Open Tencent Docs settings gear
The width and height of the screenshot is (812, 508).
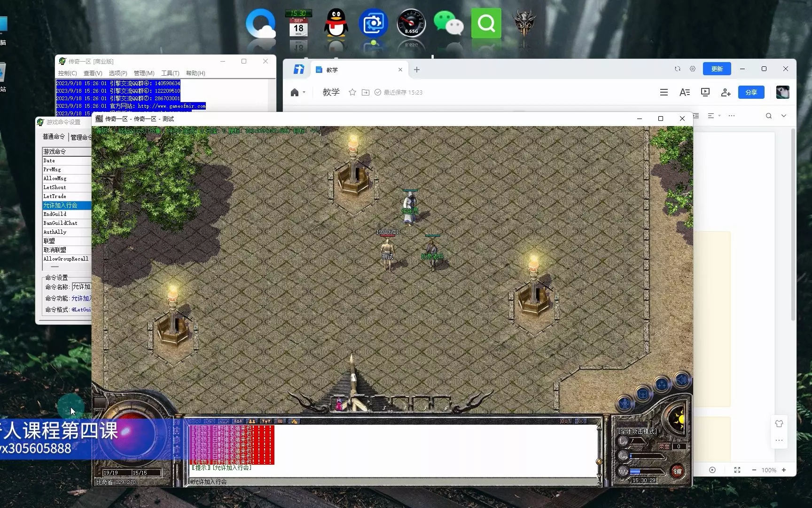coord(693,69)
